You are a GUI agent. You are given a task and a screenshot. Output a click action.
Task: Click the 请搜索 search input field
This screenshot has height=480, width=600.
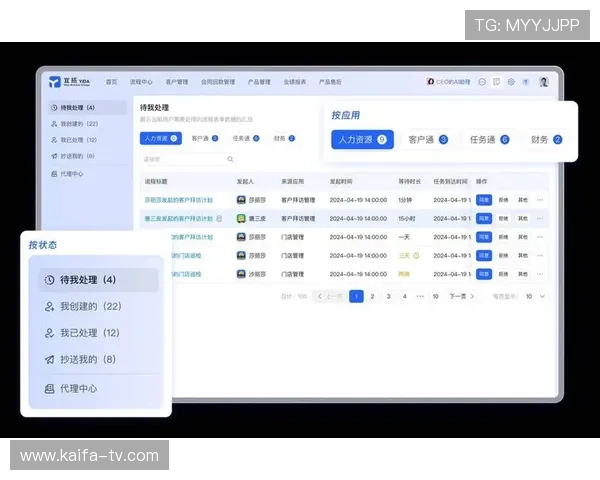coord(188,159)
